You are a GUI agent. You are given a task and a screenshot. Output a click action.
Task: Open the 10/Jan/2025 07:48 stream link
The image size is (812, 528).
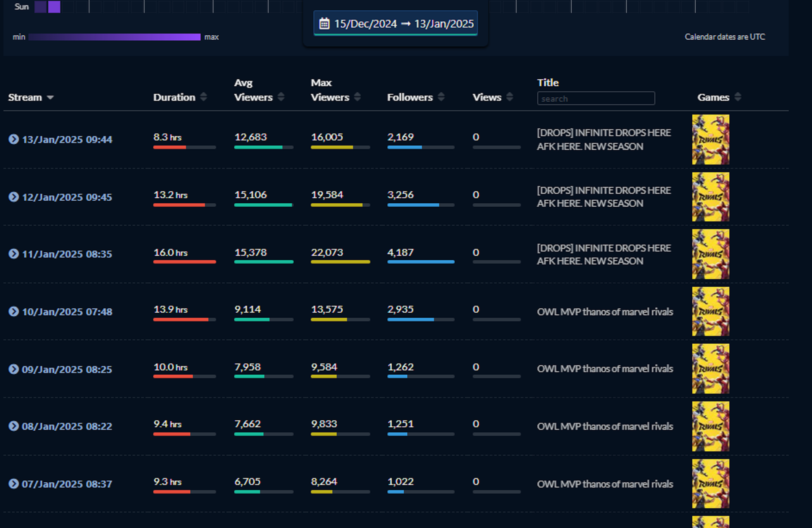click(67, 312)
